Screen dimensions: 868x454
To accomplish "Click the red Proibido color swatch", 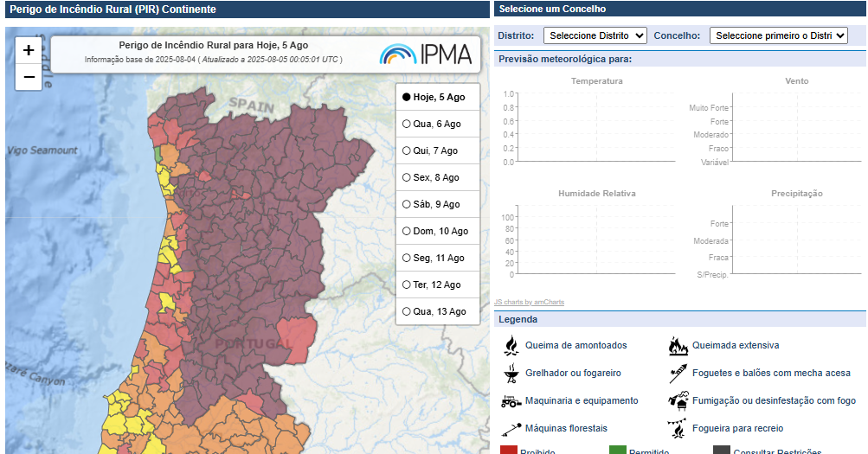I will 509,451.
